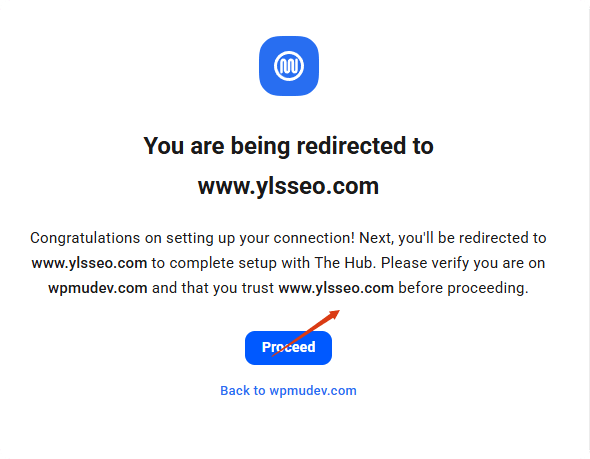Click the phrase "Please verify you are on"
590x459 pixels.
[x=463, y=263]
